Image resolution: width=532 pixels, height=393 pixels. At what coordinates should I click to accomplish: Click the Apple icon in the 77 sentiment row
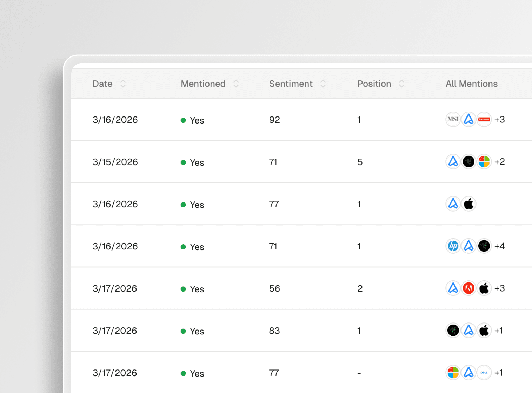(x=468, y=204)
